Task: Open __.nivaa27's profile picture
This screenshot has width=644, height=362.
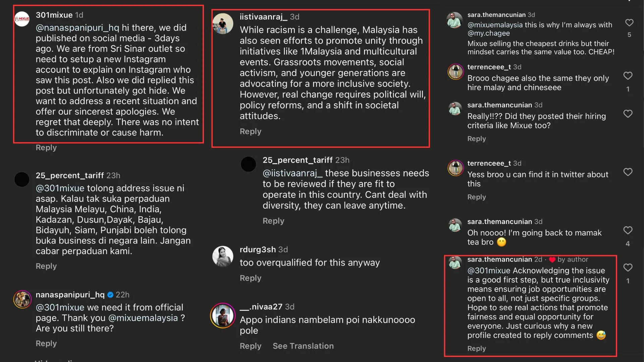Action: point(223,315)
